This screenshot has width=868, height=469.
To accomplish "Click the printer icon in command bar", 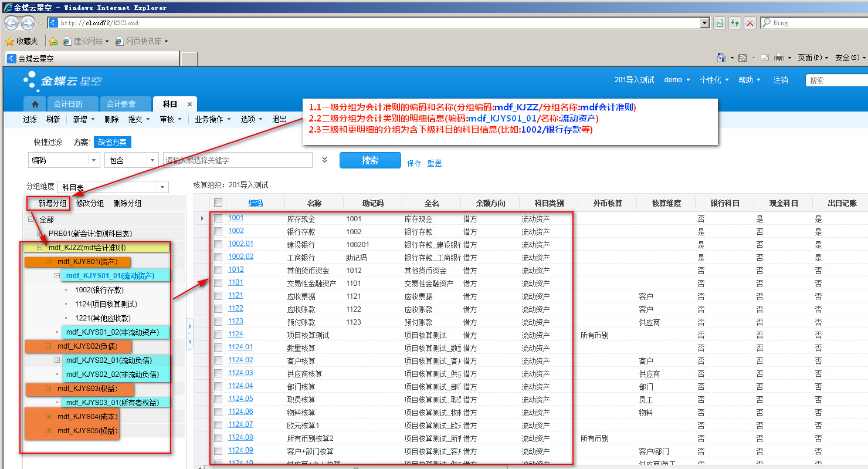I will pos(779,58).
